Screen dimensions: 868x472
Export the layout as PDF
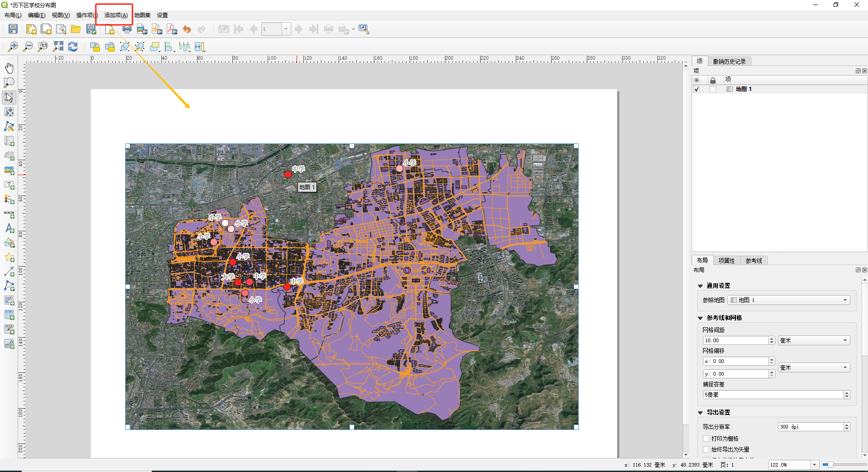pyautogui.click(x=172, y=29)
